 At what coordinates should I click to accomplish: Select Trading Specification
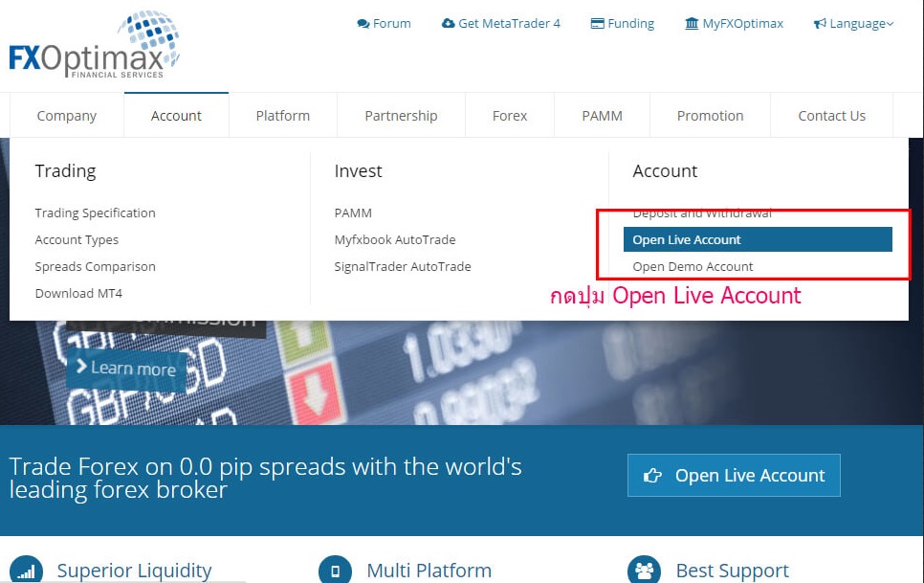[x=95, y=213]
